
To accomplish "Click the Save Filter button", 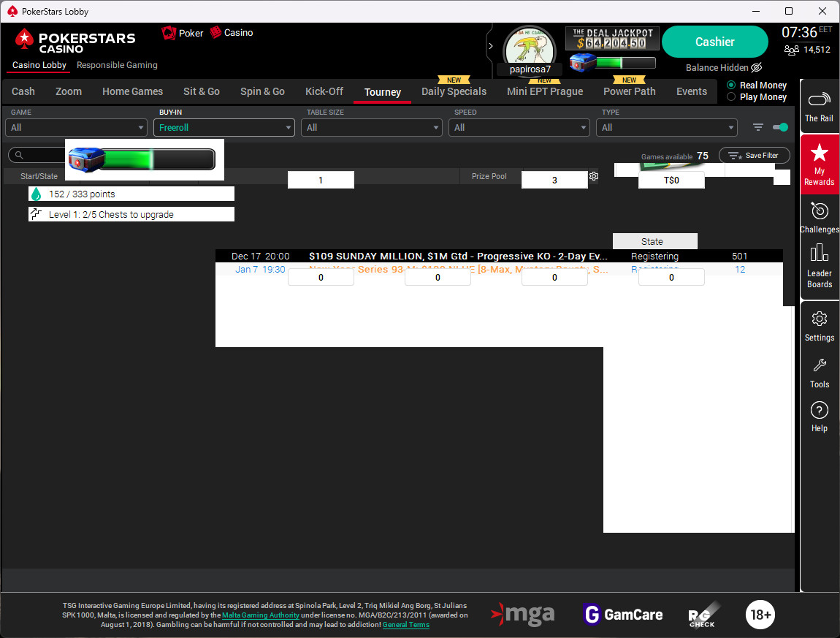I will 755,156.
